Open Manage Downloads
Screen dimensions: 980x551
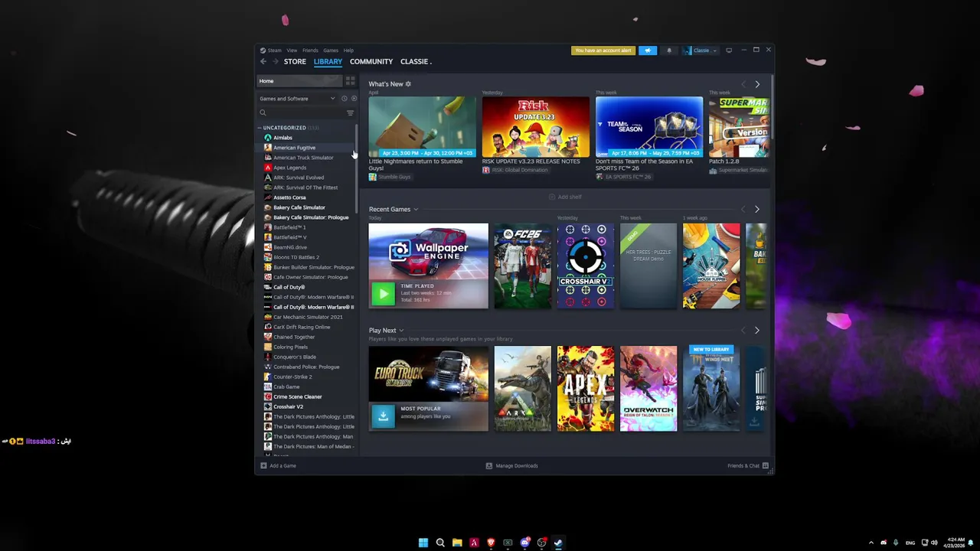tap(512, 465)
